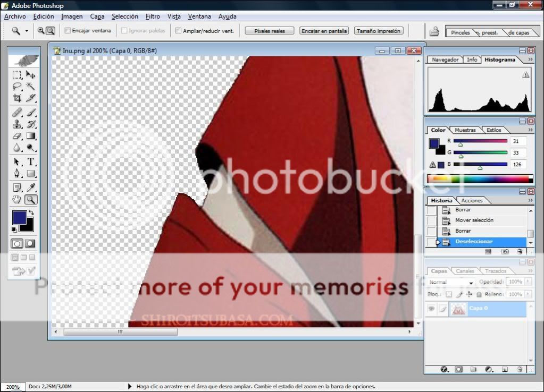Enable the Ampliar/reducir vent. checkbox
Viewport: 544px width, 392px height.
pos(179,31)
